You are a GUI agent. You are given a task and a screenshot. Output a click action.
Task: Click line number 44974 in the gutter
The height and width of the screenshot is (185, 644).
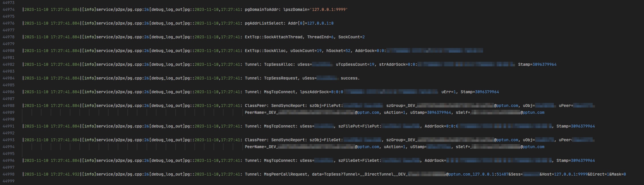8,10
